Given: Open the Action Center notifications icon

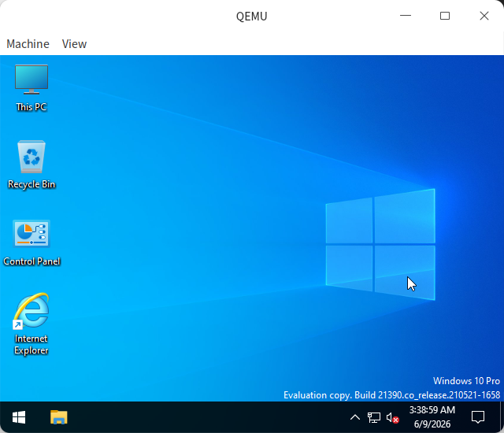Looking at the screenshot, I should 478,417.
